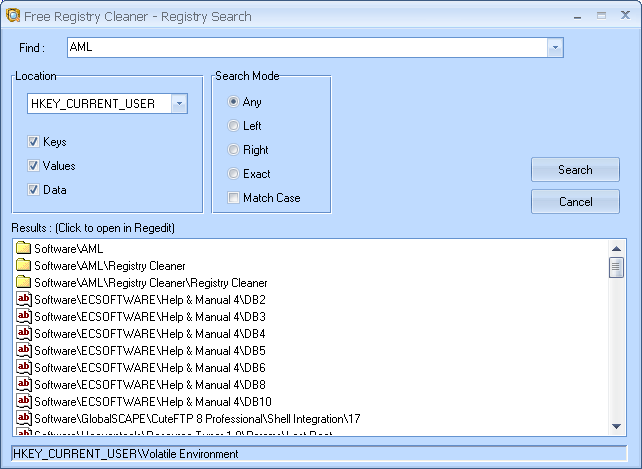The height and width of the screenshot is (469, 642).
Task: Uncheck the Keys checkbox
Action: pyautogui.click(x=33, y=142)
